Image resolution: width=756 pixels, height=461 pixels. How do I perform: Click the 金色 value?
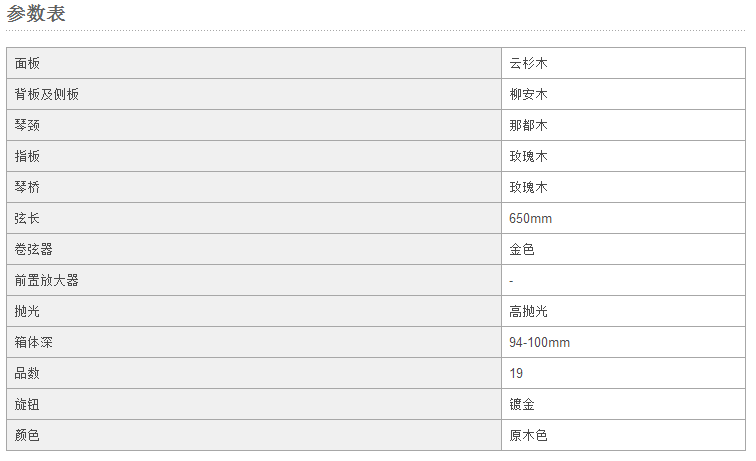pyautogui.click(x=522, y=249)
